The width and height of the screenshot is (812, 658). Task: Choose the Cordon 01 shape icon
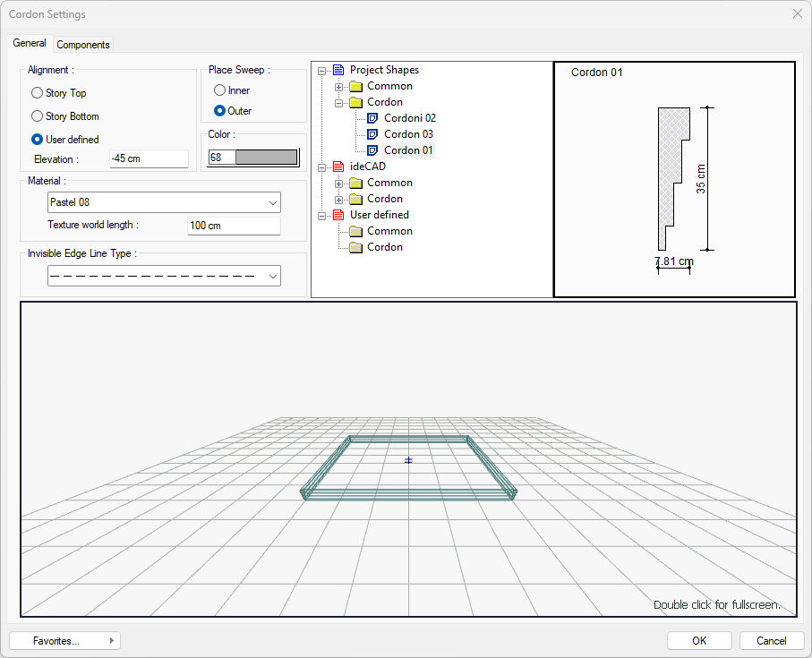[374, 150]
